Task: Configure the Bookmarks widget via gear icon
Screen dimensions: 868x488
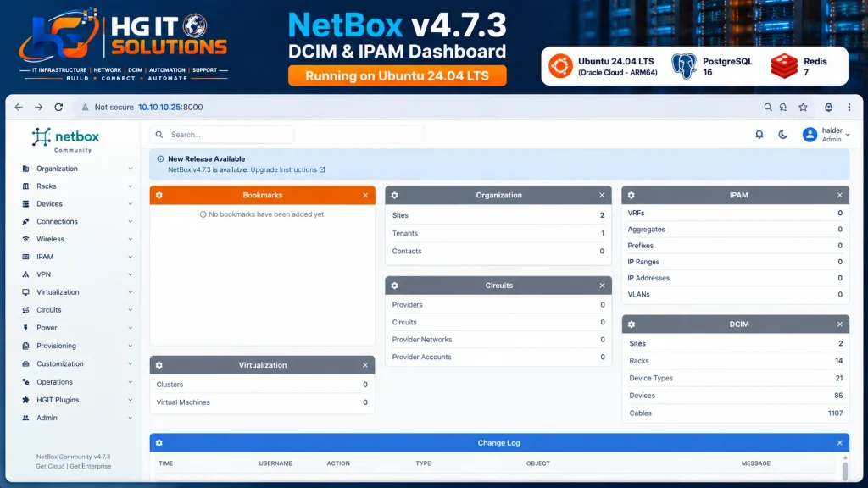Action: click(x=159, y=195)
